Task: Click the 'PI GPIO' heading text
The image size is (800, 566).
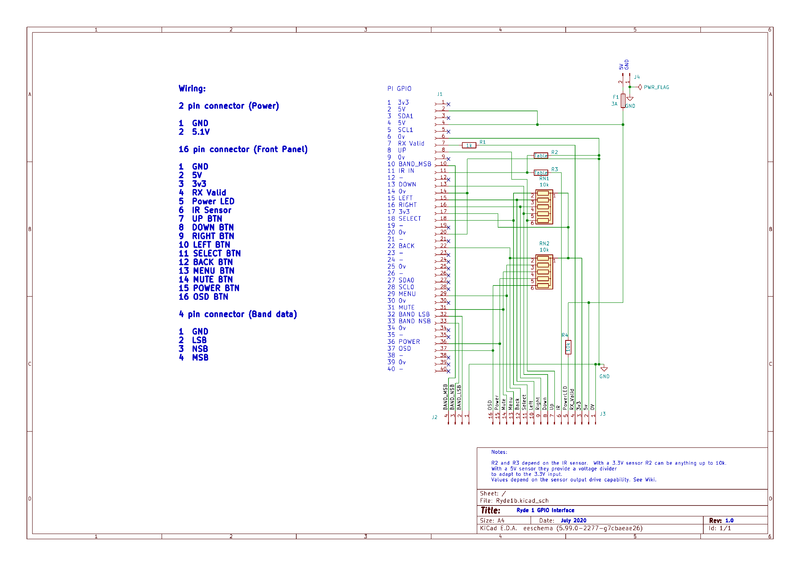Action: coord(398,89)
